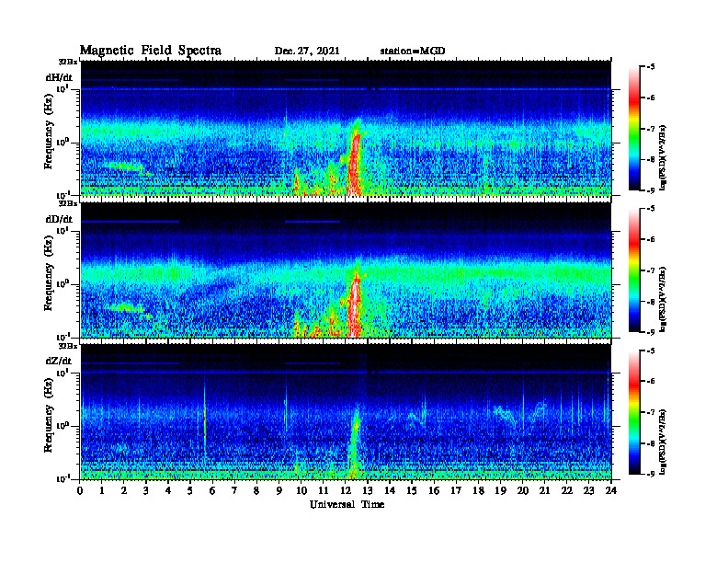Image resolution: width=728 pixels, height=563 pixels.
Task: Click hour 7 on the Universal Time axis
Action: click(235, 491)
